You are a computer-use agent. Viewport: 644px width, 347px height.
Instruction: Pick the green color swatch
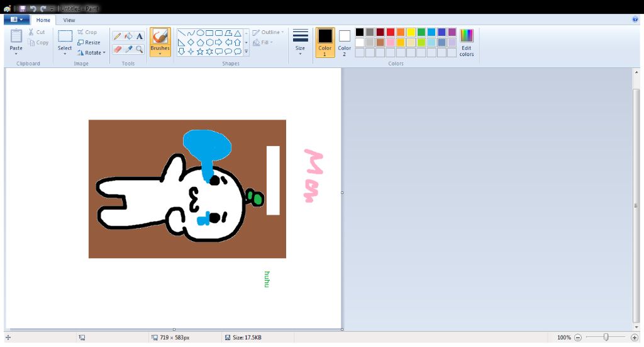[421, 32]
